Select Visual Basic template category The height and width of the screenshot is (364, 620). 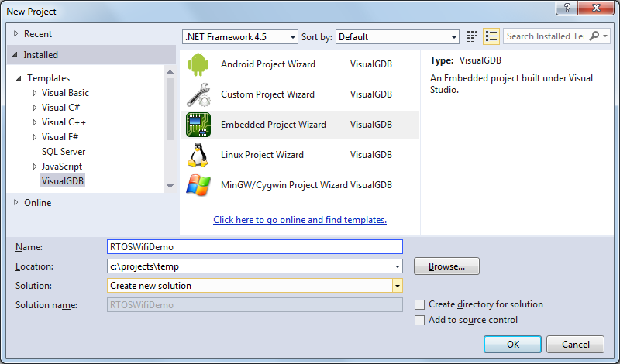coord(65,93)
